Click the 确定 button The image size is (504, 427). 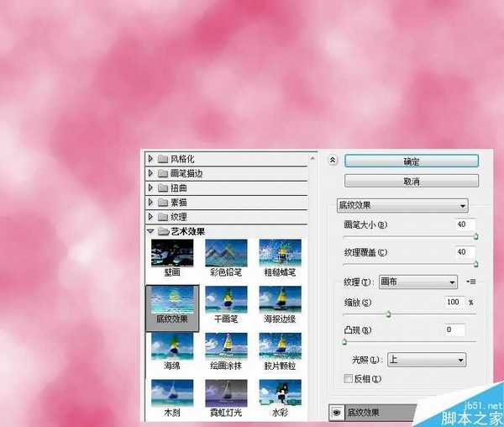(x=412, y=161)
